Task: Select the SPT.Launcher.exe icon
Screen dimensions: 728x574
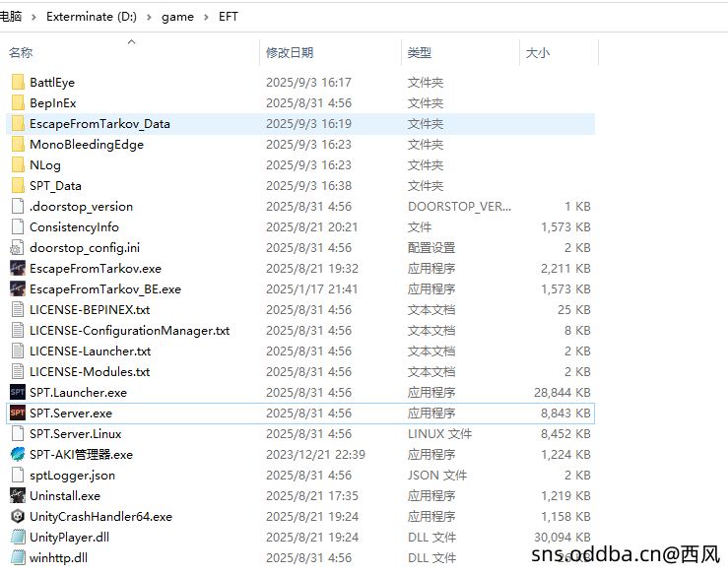Action: click(x=18, y=392)
